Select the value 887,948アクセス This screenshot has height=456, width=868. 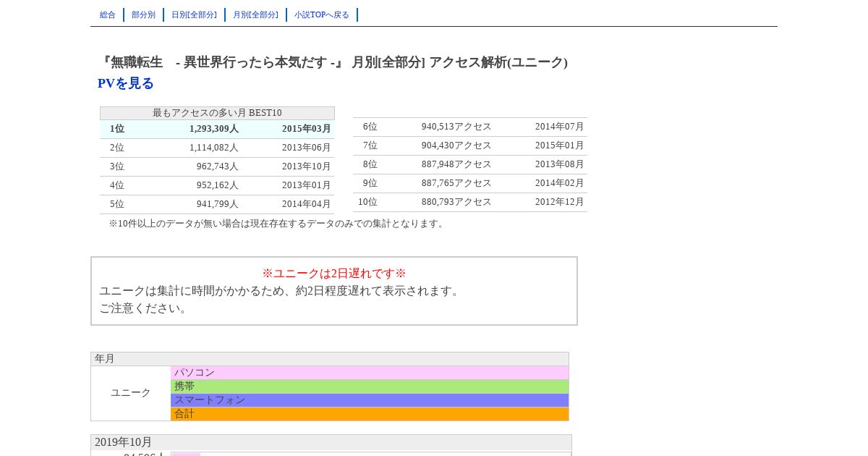(x=456, y=164)
